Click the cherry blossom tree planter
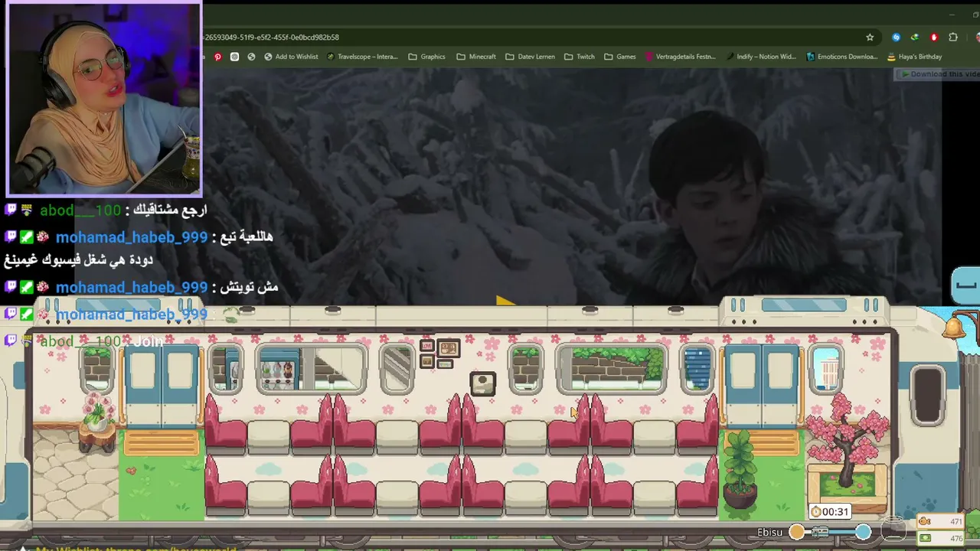 tap(846, 450)
